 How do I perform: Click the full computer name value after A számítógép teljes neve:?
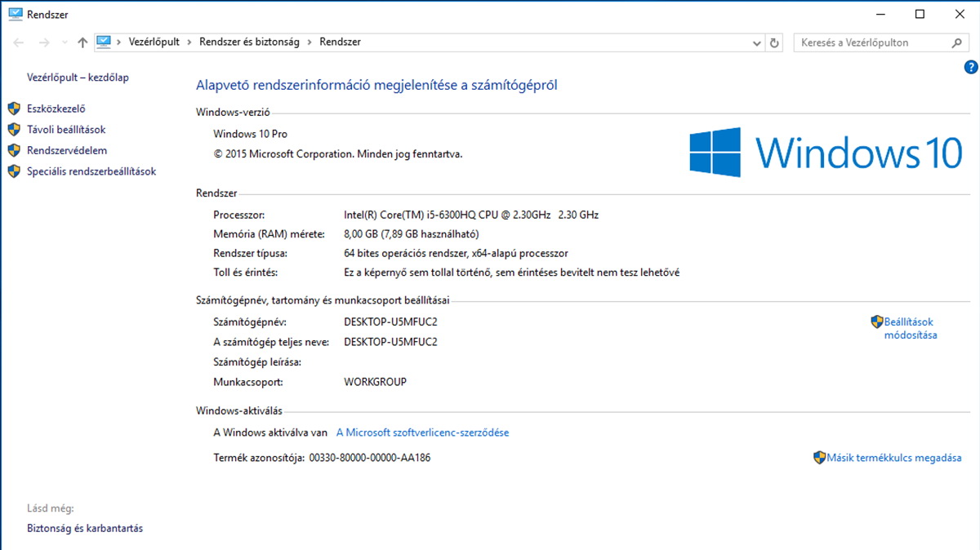click(390, 342)
